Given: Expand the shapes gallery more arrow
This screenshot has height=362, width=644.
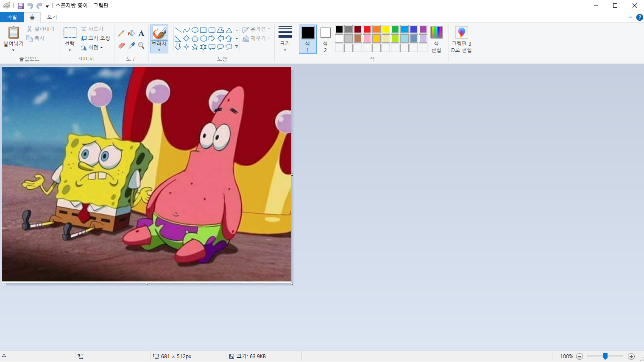Looking at the screenshot, I should click(x=237, y=47).
